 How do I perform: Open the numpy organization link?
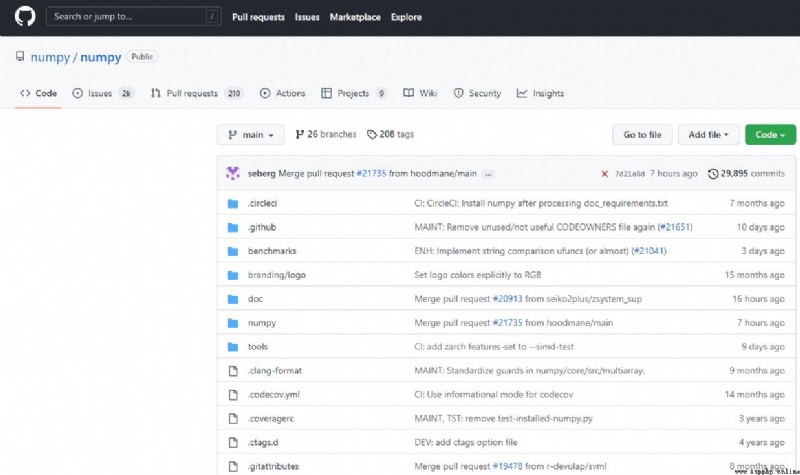pyautogui.click(x=50, y=57)
